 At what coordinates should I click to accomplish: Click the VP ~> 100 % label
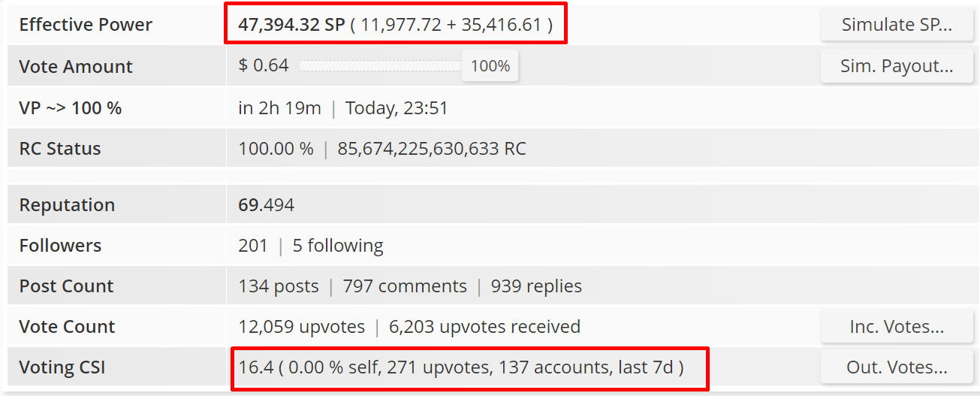70,107
